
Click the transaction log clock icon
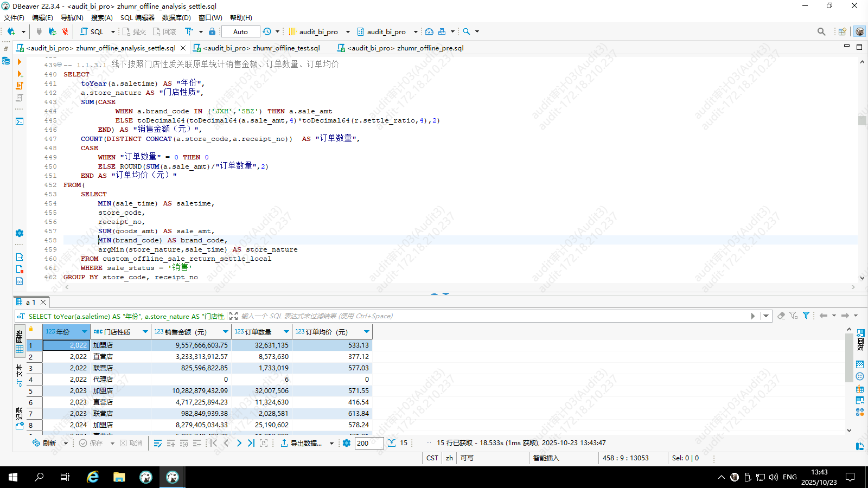[x=267, y=31]
